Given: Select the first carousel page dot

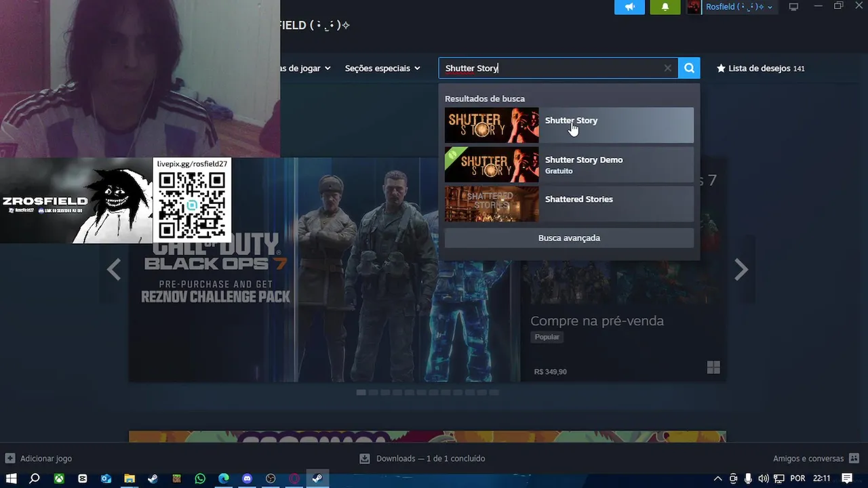Looking at the screenshot, I should click(361, 392).
